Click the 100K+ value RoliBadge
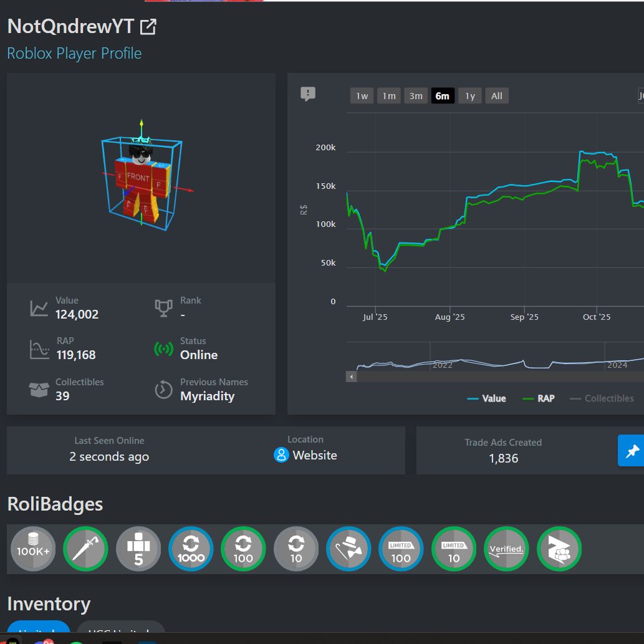The width and height of the screenshot is (644, 644). 33,549
